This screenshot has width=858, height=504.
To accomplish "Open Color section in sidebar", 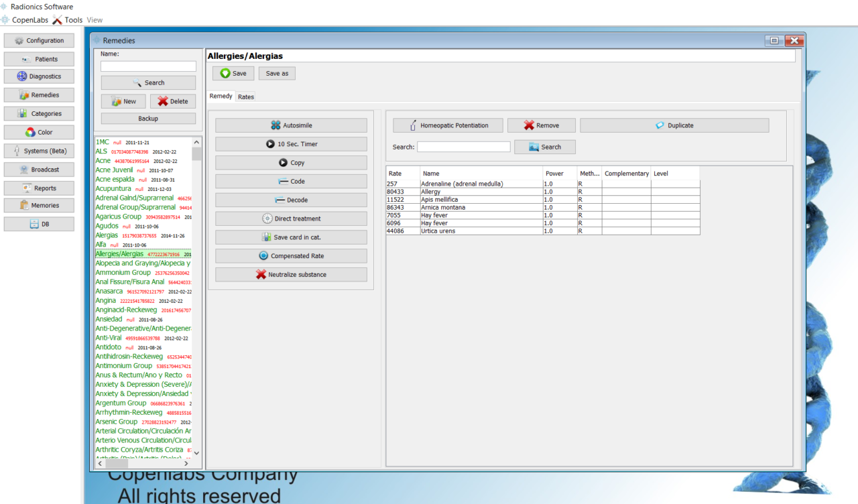I will click(39, 132).
